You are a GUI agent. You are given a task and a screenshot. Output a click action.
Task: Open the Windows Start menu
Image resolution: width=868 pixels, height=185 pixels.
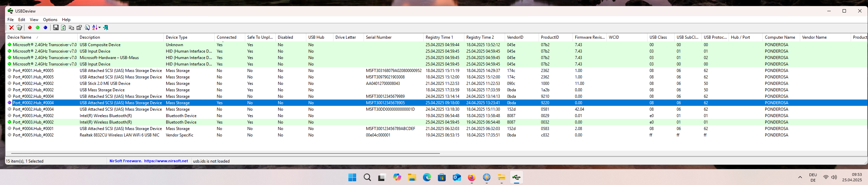pos(352,178)
